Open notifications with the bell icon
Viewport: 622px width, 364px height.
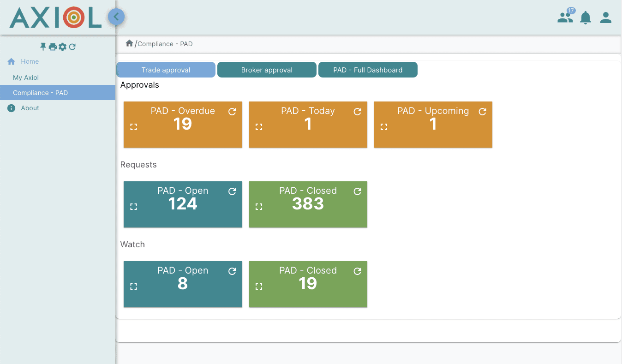[586, 18]
